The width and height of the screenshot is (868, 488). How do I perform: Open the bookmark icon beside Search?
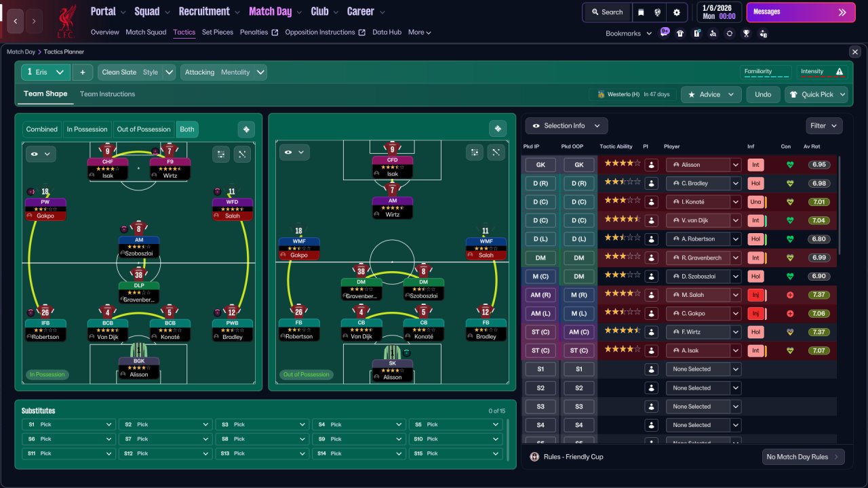click(x=642, y=12)
